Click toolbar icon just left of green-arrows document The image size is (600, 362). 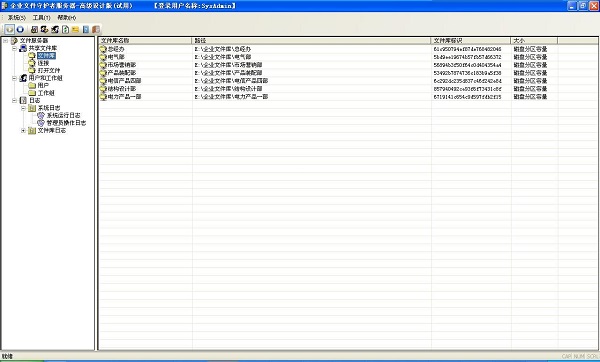point(55,29)
